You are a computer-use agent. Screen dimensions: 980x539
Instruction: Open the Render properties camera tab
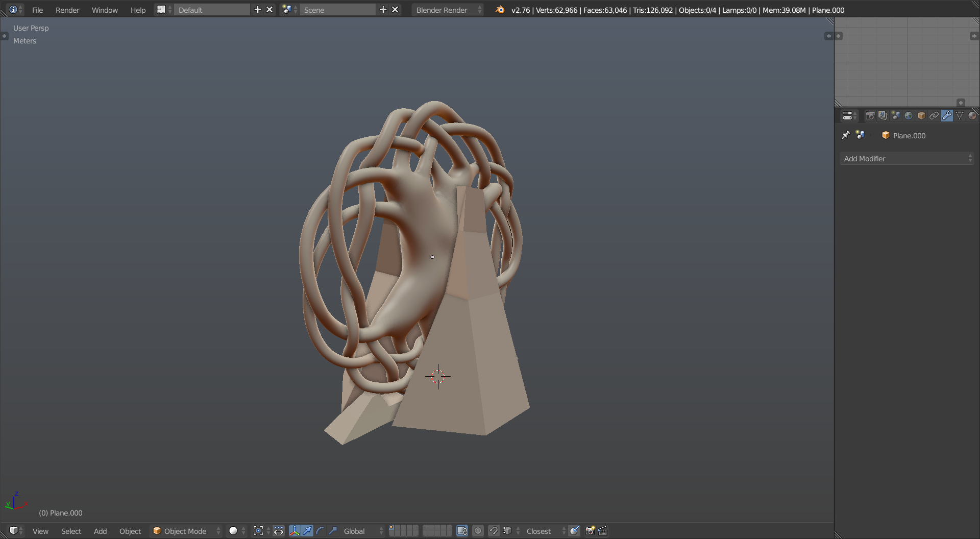click(870, 116)
